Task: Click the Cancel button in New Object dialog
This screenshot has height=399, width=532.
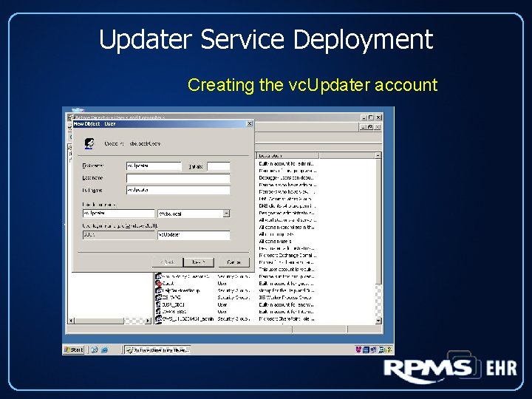Action: [233, 262]
